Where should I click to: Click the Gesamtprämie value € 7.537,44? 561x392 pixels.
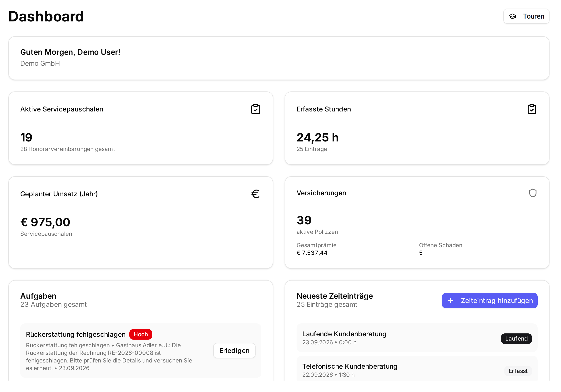tap(312, 253)
